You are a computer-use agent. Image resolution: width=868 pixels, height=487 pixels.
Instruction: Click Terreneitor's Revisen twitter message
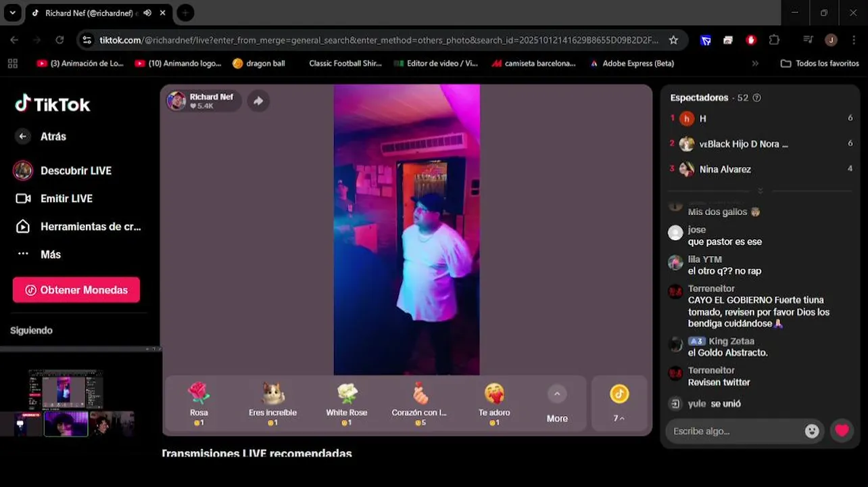pyautogui.click(x=719, y=382)
